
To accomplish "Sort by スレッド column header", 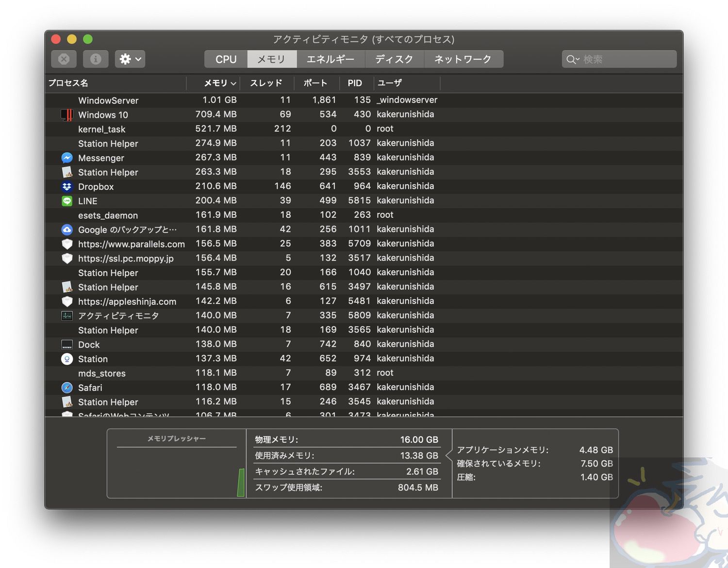I will 266,83.
